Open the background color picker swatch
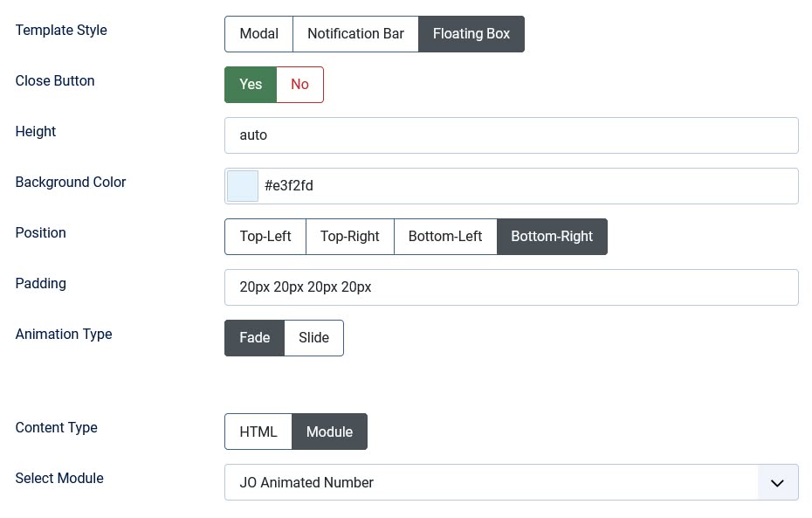The image size is (812, 518). 242,185
